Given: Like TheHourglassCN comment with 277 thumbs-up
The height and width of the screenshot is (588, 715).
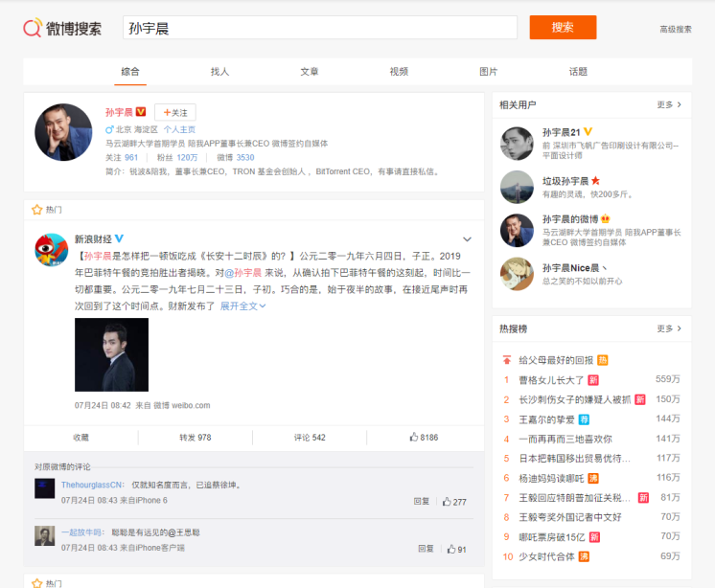Looking at the screenshot, I should click(454, 502).
